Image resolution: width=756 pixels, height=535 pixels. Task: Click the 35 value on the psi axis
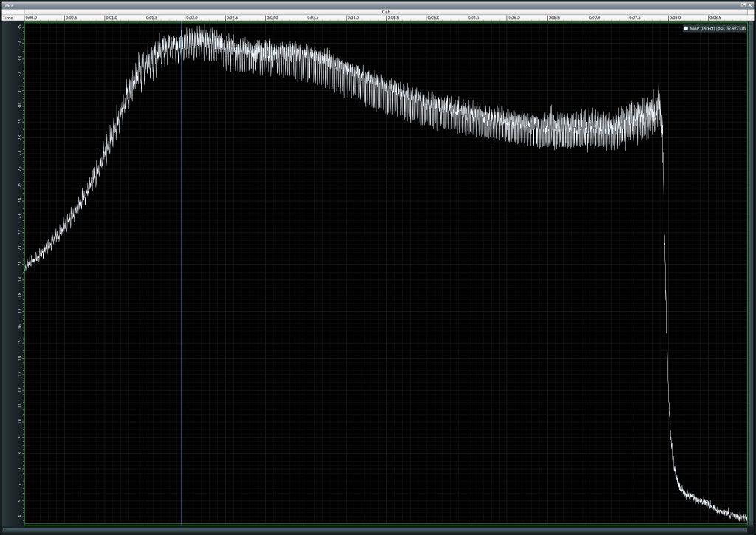click(x=20, y=27)
